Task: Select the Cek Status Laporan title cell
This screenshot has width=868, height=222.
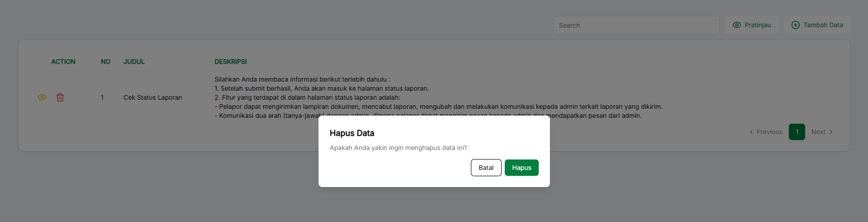Action: point(152,97)
